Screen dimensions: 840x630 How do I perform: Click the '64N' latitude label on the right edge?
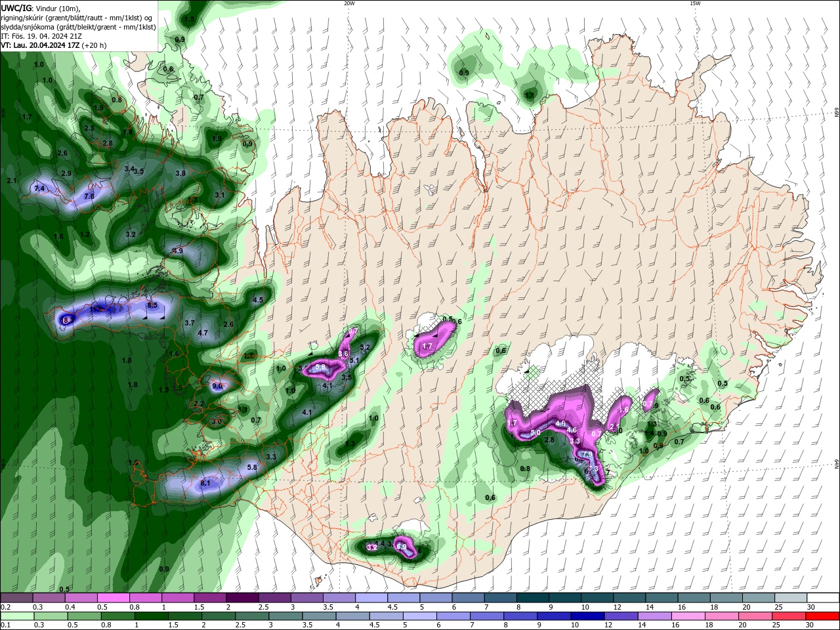click(x=836, y=465)
